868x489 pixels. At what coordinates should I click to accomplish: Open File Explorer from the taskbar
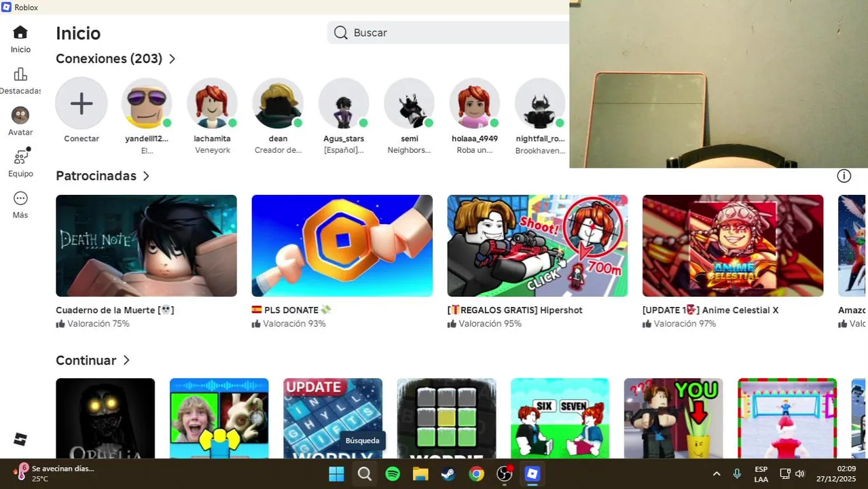tap(420, 474)
